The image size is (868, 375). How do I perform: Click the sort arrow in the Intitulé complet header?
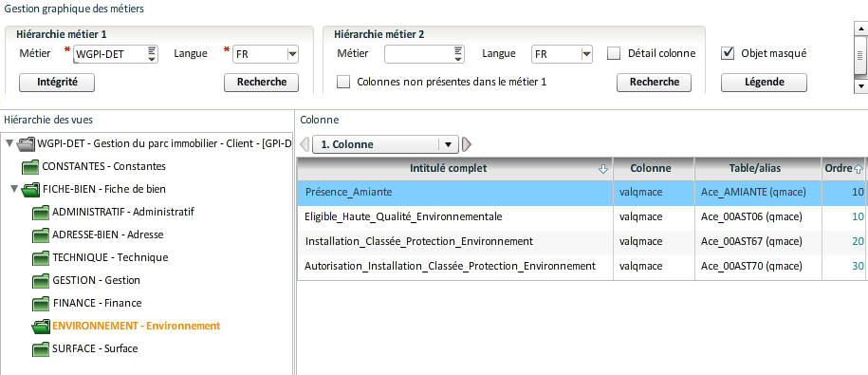603,169
